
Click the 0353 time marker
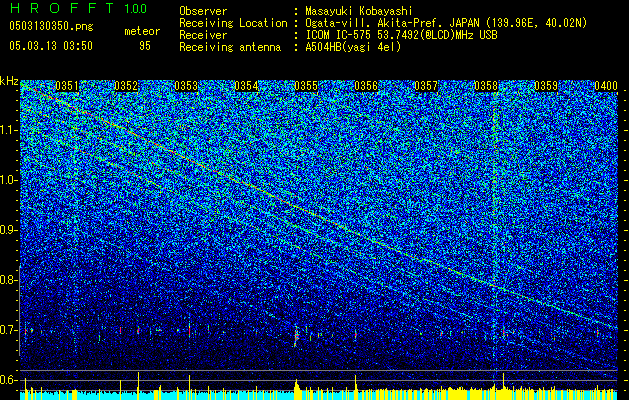[x=186, y=86]
